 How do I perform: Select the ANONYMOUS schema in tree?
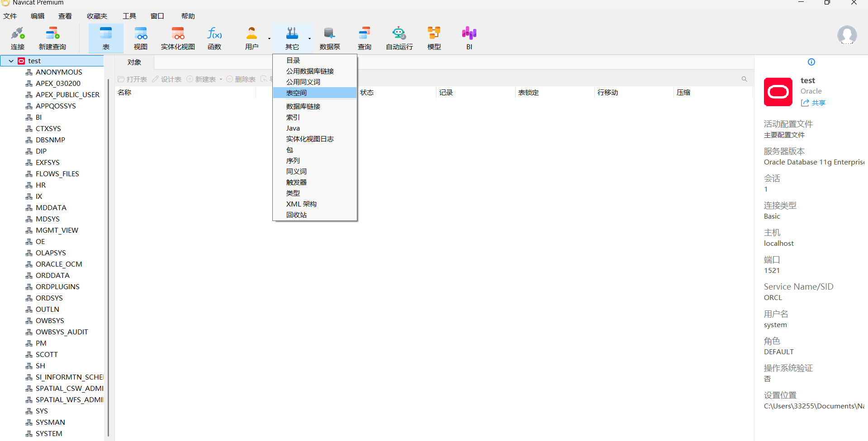pos(59,72)
